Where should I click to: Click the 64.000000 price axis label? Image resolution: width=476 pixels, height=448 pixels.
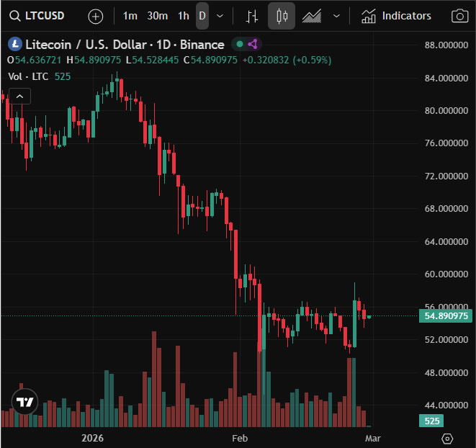pos(446,242)
